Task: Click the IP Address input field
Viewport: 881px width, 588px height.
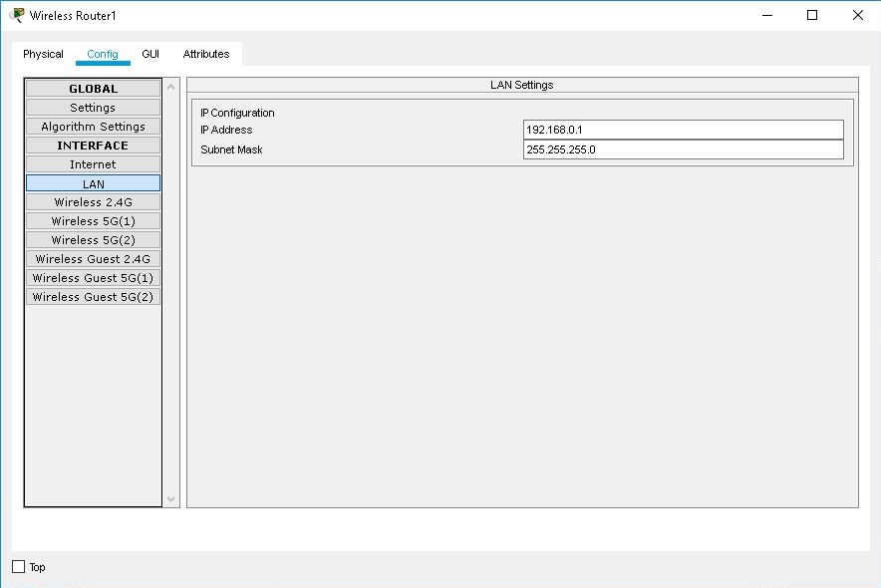Action: coord(684,130)
